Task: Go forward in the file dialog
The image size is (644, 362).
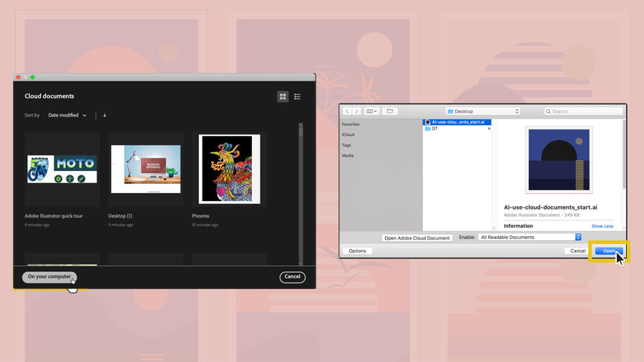Action: coord(356,111)
